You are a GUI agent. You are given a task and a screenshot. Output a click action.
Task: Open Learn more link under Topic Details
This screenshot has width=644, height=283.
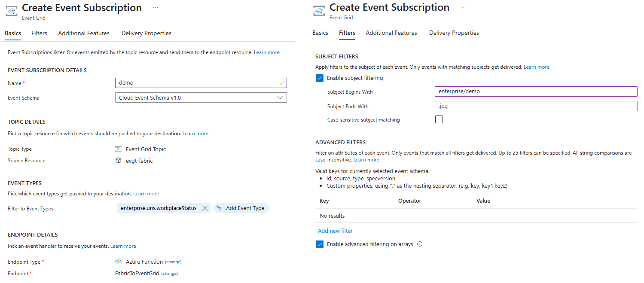click(x=195, y=134)
